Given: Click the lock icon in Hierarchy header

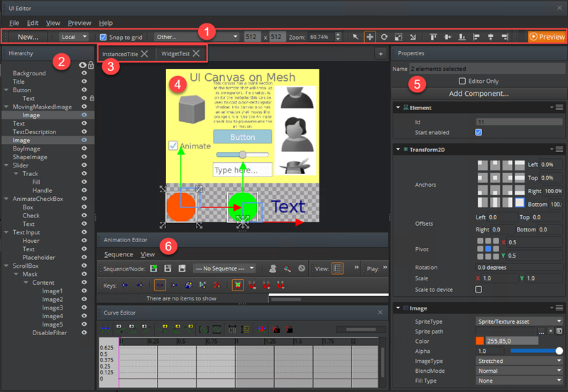Looking at the screenshot, I should (x=91, y=65).
